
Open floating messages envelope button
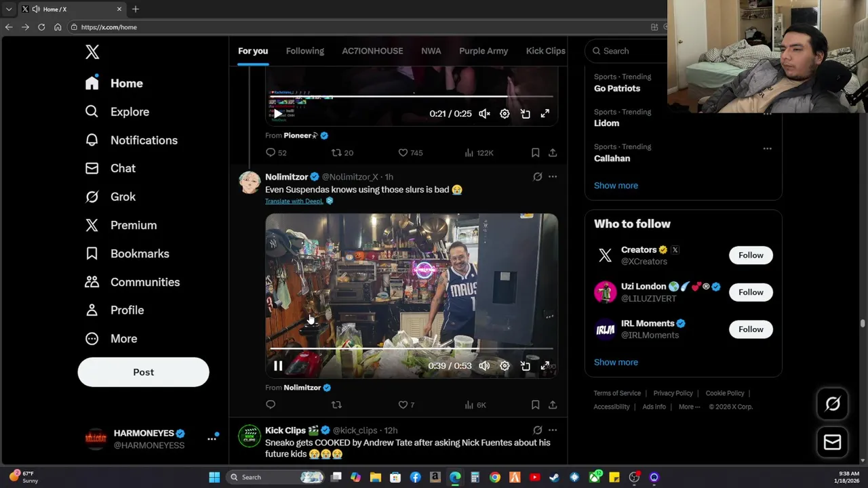[x=833, y=443]
